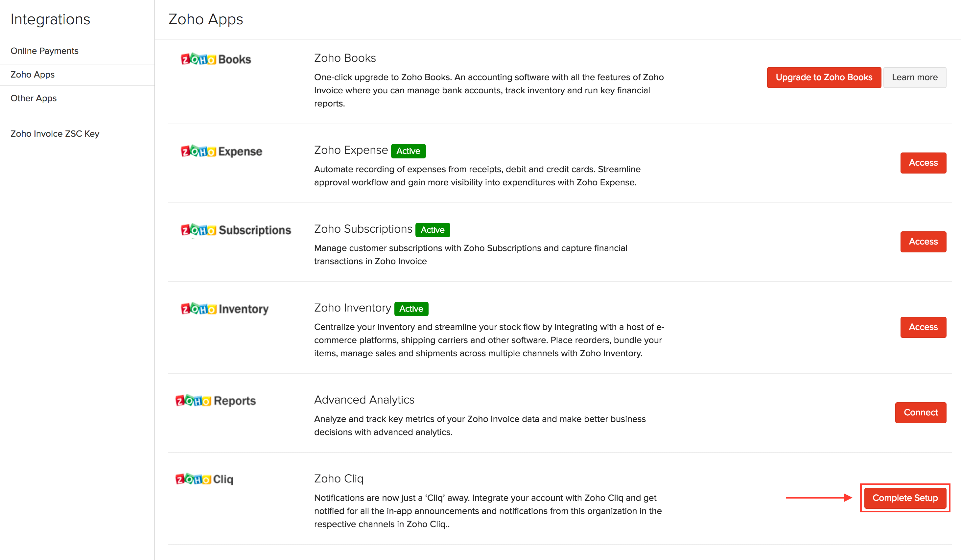Connect Advanced Analytics integration
The height and width of the screenshot is (560, 961).
pyautogui.click(x=920, y=412)
